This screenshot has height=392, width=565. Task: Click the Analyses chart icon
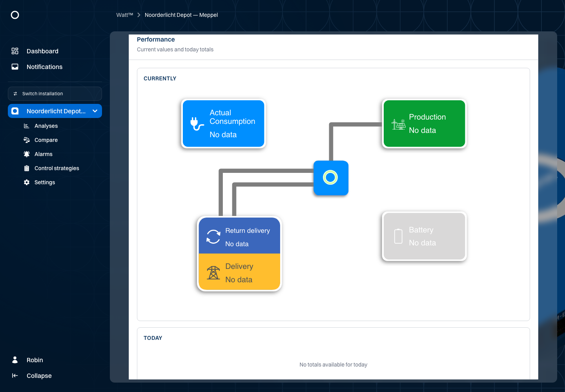click(27, 126)
